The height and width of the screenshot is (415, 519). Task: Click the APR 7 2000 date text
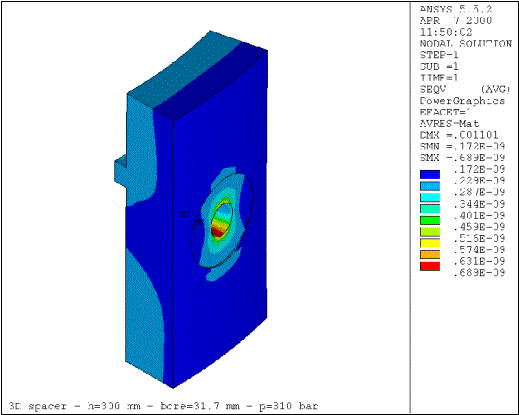click(x=456, y=21)
